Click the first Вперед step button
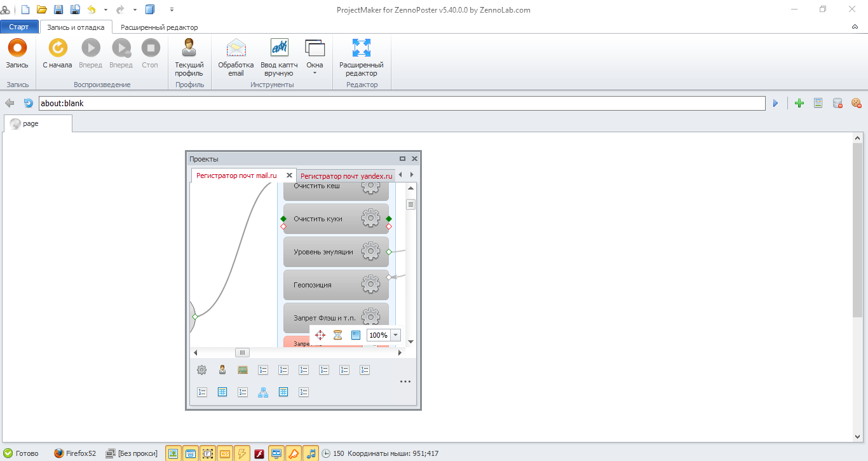The width and height of the screenshot is (868, 461). (x=90, y=53)
